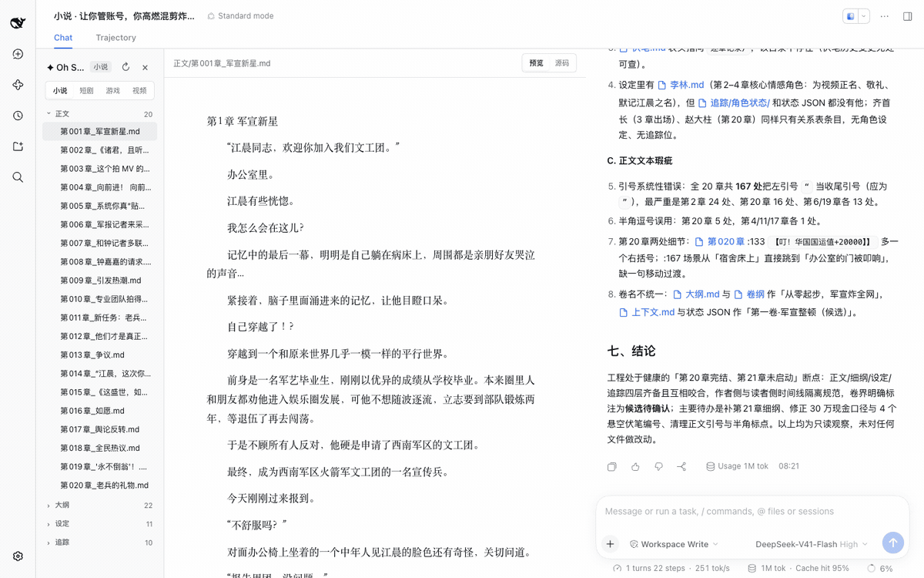Switch to the Trajectory tab
The image size is (924, 578).
click(115, 38)
